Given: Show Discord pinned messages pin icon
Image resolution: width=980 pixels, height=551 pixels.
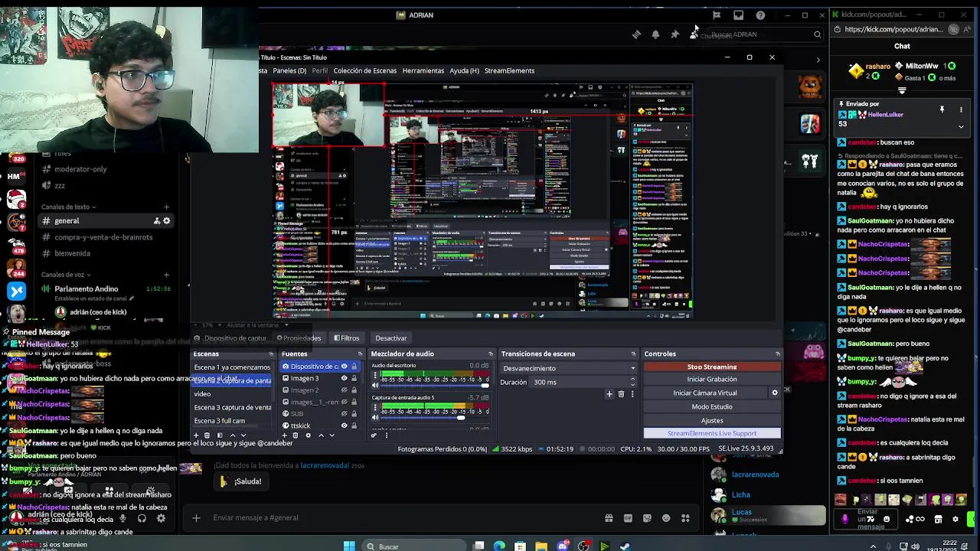Looking at the screenshot, I should coord(675,34).
